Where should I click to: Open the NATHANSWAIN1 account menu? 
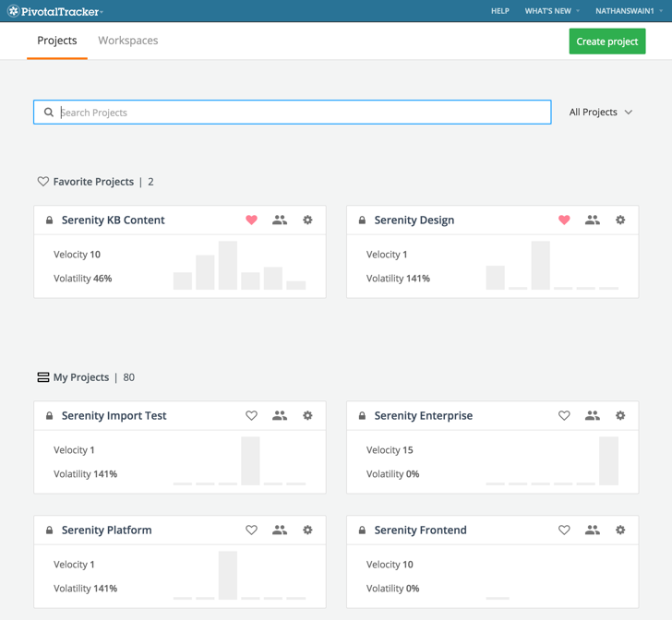tap(629, 11)
